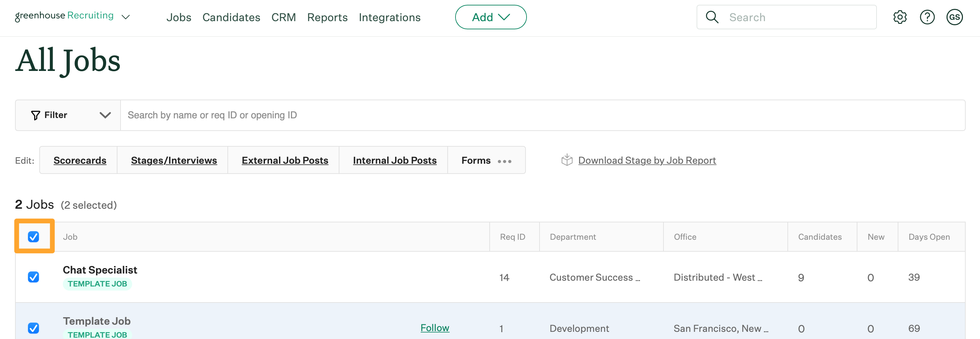980x339 pixels.
Task: Go to the Candidates nav menu
Action: (x=231, y=17)
